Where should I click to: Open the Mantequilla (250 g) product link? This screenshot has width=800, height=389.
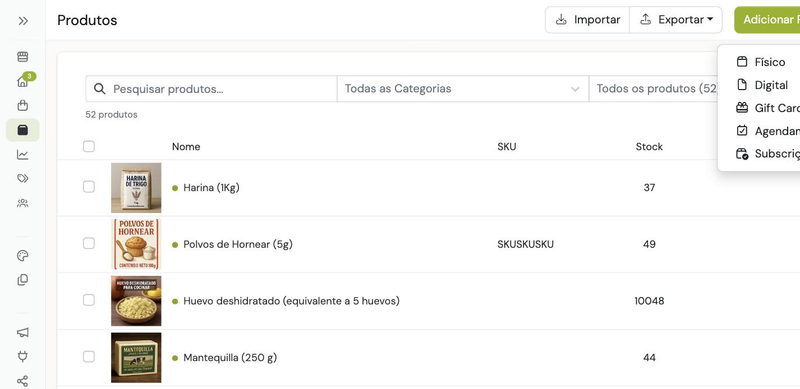point(230,358)
